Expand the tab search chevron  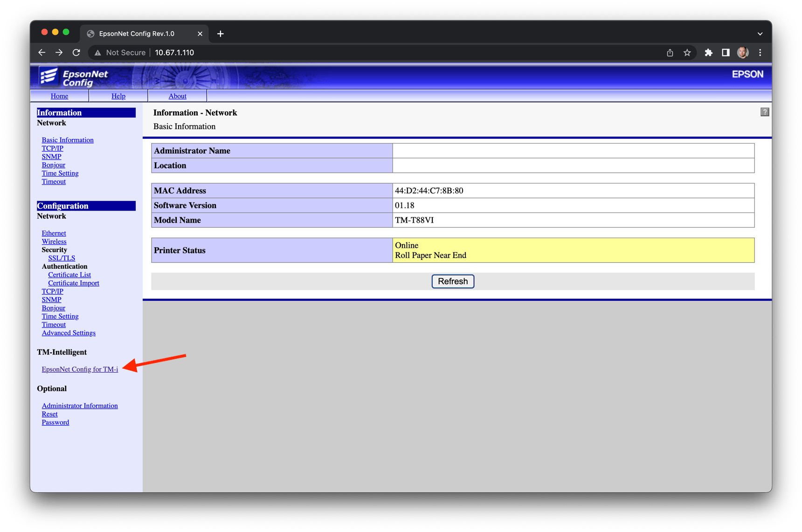(x=760, y=34)
